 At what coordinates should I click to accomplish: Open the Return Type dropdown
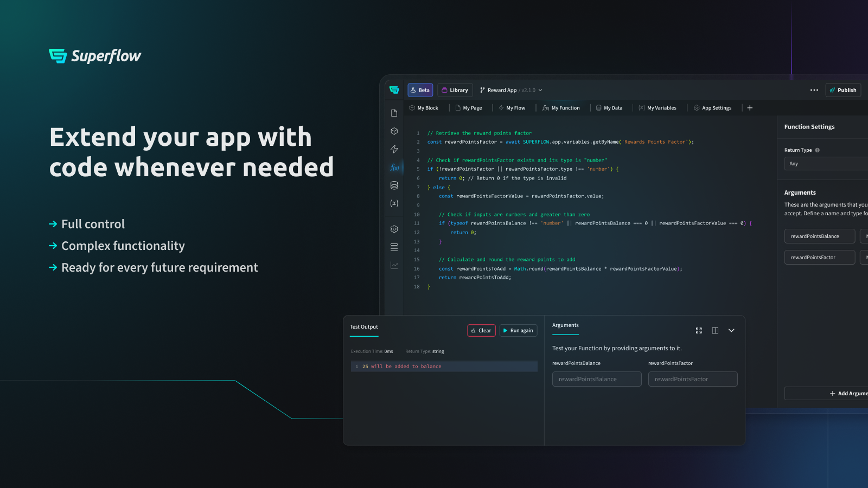pos(825,164)
